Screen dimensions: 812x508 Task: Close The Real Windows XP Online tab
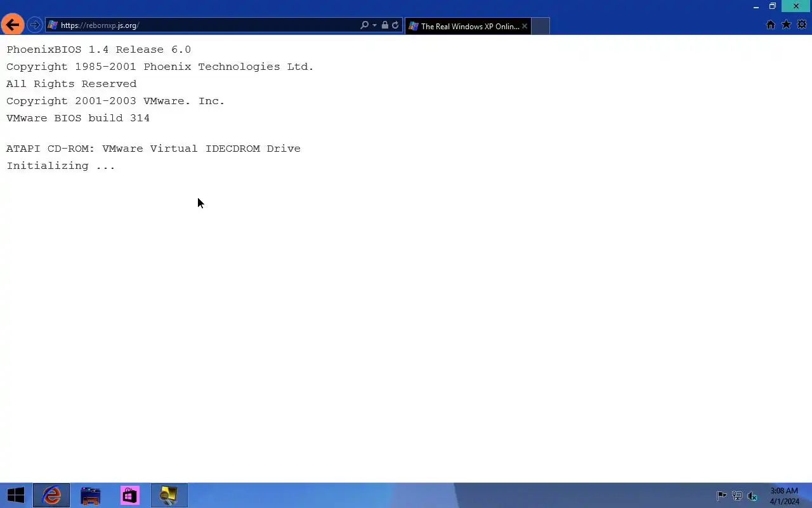pyautogui.click(x=525, y=26)
